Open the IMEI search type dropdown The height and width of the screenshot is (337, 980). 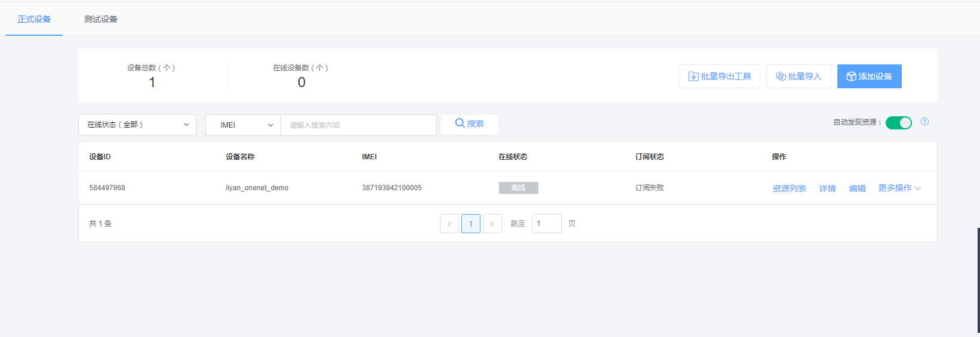(x=243, y=125)
